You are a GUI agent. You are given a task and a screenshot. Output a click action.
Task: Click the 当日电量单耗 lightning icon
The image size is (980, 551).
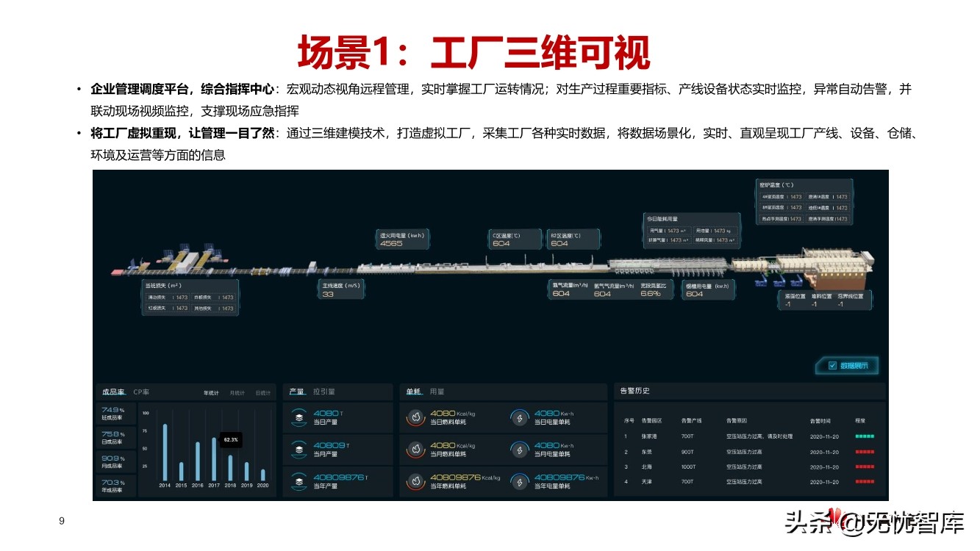(x=520, y=417)
